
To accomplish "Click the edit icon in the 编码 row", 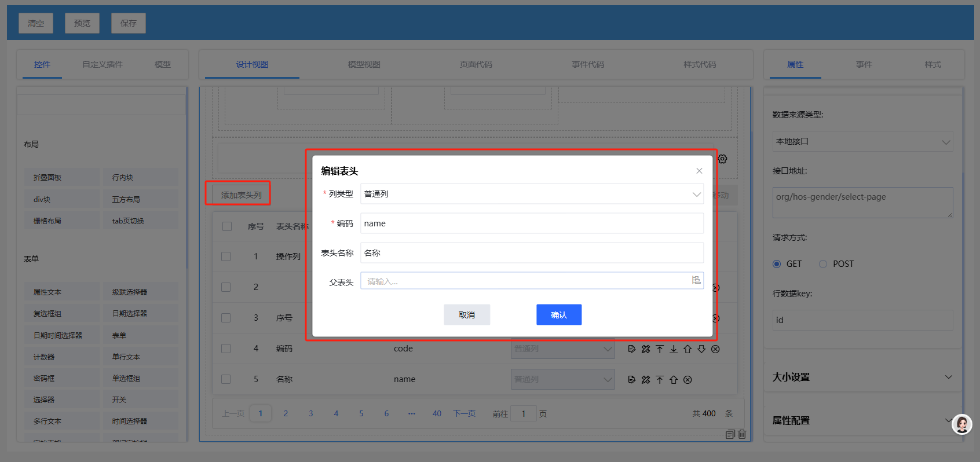I will tap(632, 349).
